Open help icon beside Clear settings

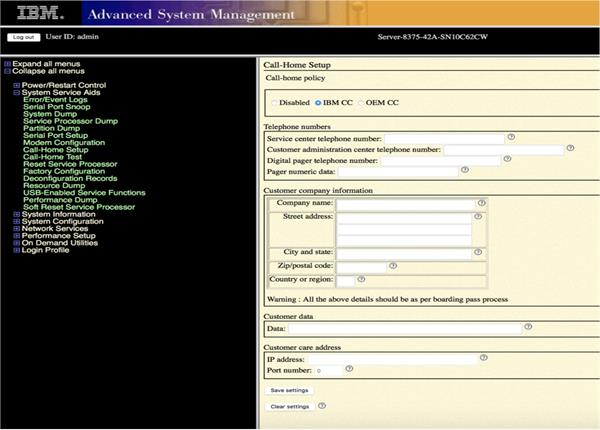coord(322,406)
